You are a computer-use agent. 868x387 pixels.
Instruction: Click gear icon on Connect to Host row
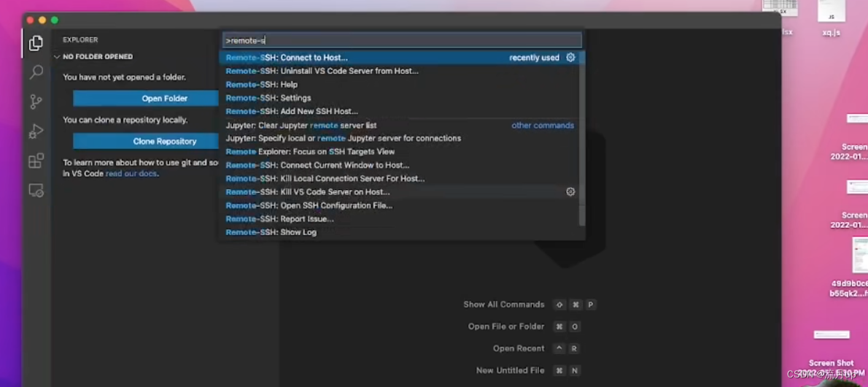[570, 58]
